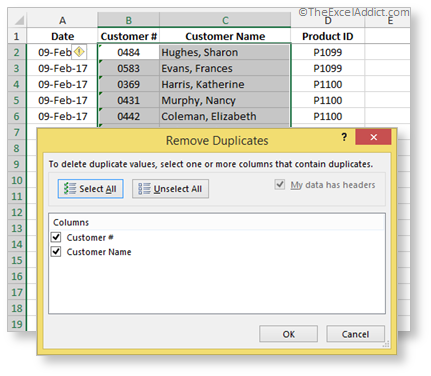Image resolution: width=431 pixels, height=376 pixels.
Task: Toggle My data has headers checkbox
Action: [x=280, y=184]
